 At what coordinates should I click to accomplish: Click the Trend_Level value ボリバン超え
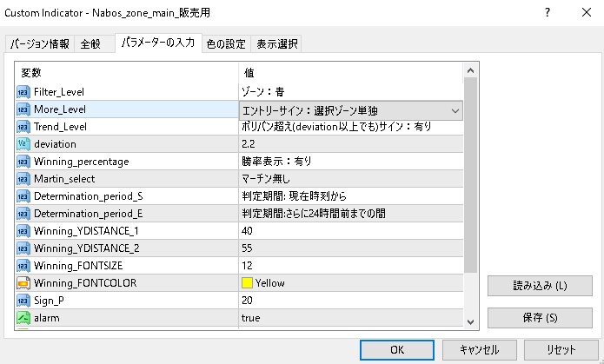(x=336, y=126)
